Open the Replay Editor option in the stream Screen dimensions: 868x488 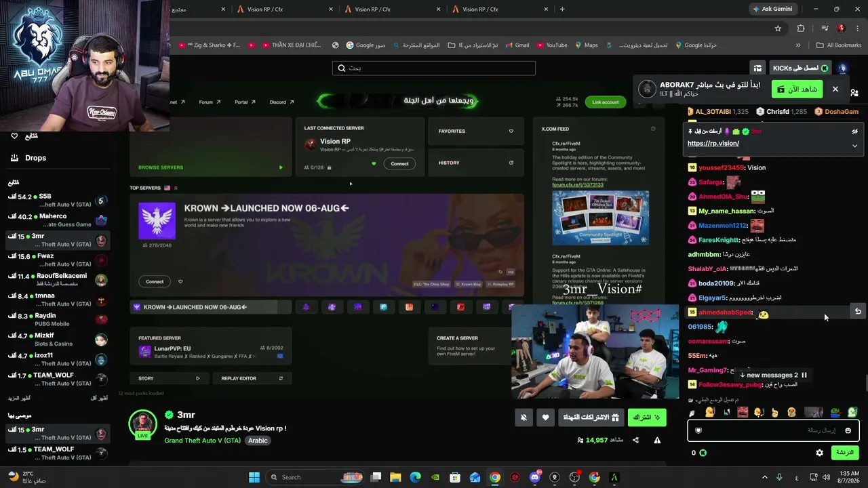(x=252, y=378)
